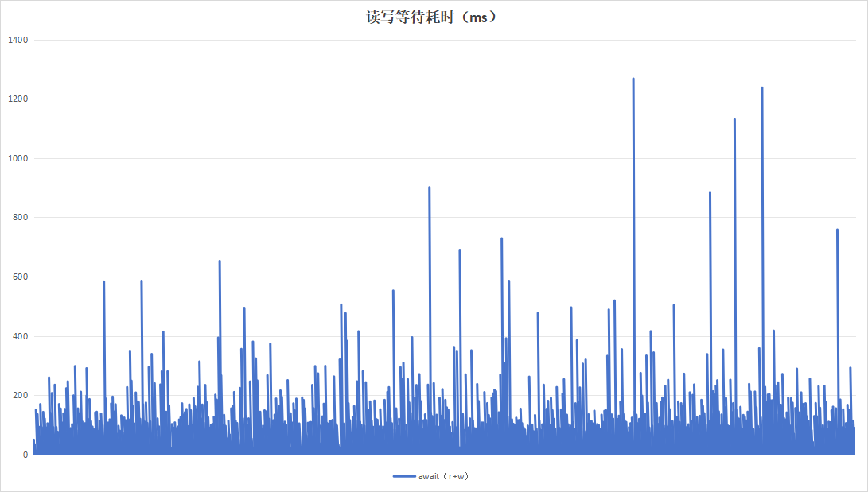Click the spike peaking near 1240 ms

click(x=762, y=271)
